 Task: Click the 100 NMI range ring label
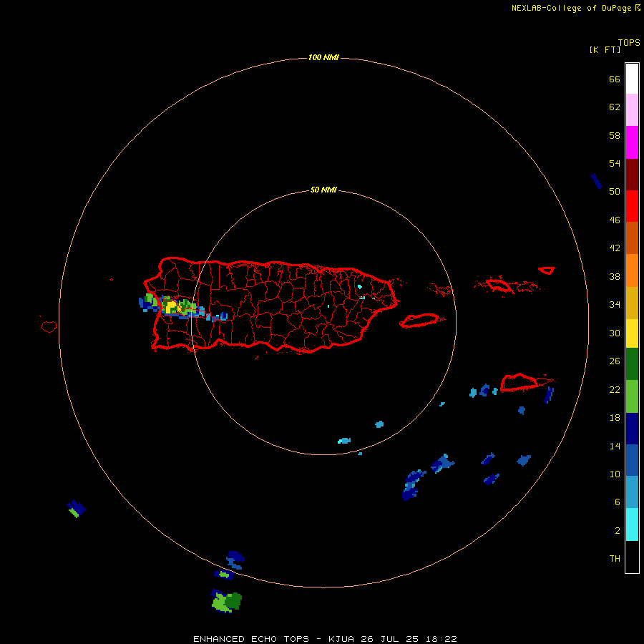[323, 57]
